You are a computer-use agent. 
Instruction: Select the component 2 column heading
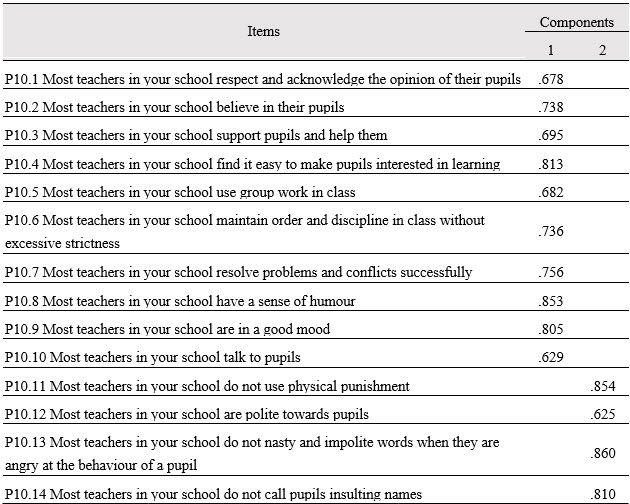click(x=602, y=50)
